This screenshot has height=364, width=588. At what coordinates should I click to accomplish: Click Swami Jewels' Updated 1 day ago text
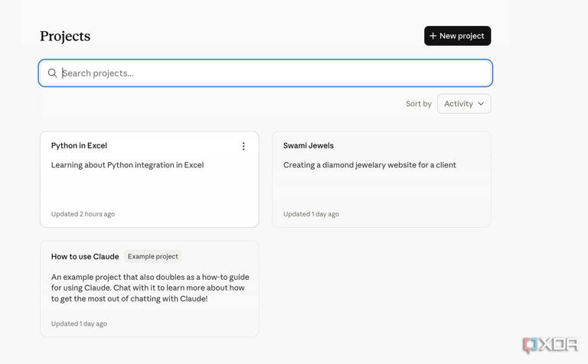pyautogui.click(x=311, y=214)
